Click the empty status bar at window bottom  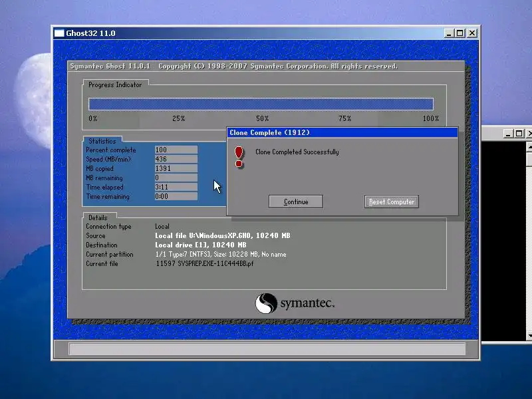pos(267,348)
